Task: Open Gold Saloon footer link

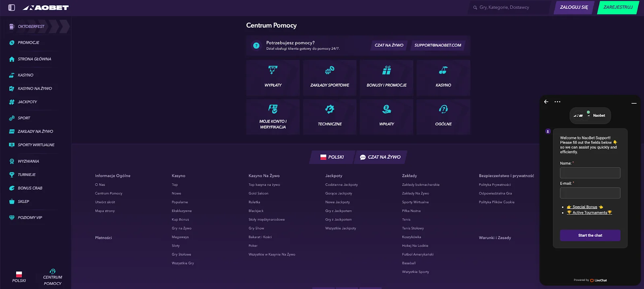Action: (x=258, y=193)
